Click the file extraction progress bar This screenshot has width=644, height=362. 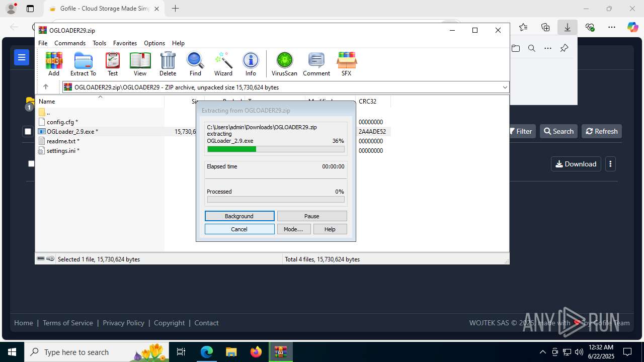276,149
